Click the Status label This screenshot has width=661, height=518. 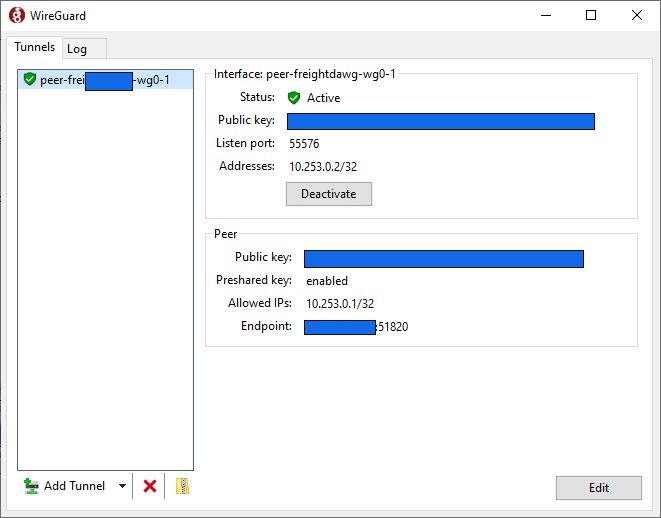coord(257,97)
